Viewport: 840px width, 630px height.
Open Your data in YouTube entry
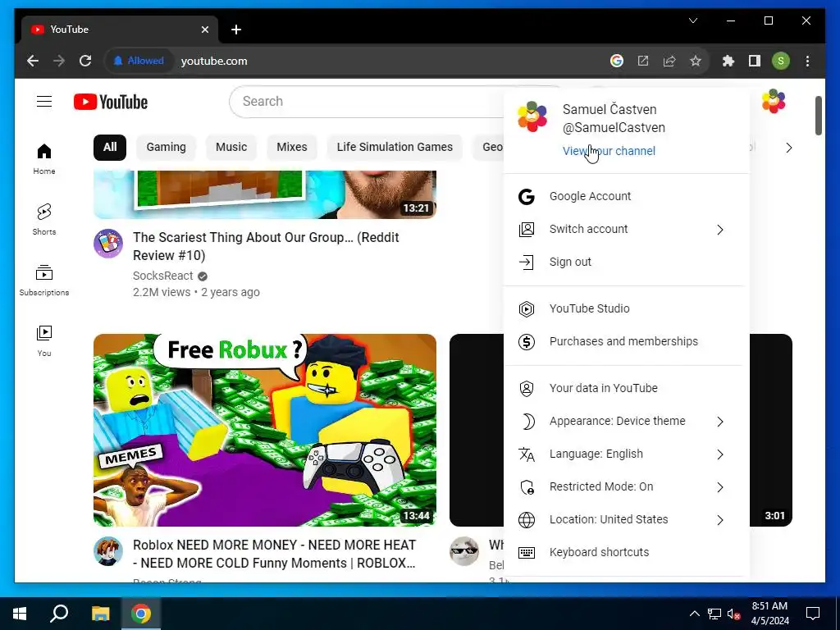[x=624, y=388]
